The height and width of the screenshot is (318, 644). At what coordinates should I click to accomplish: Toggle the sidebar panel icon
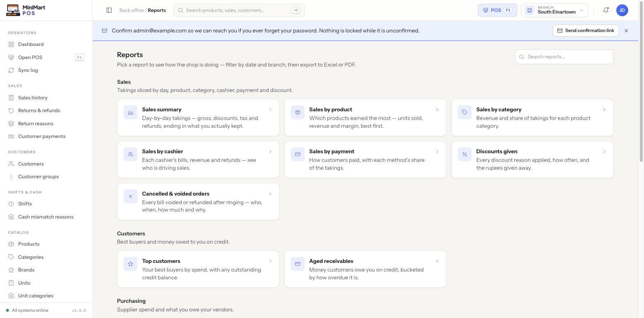tap(109, 10)
